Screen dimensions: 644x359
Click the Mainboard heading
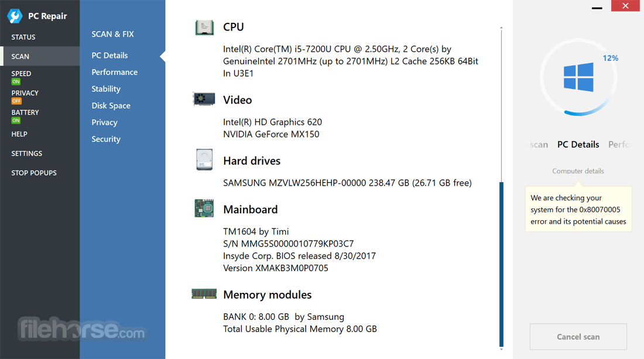pos(251,210)
